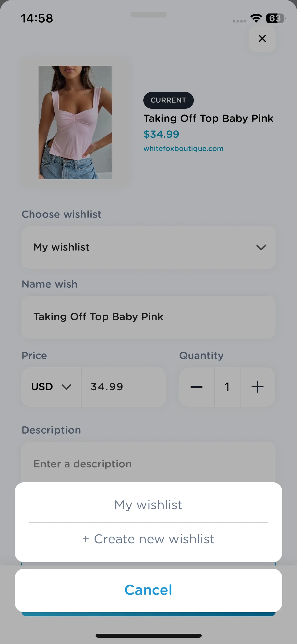Click the Enter a description box
The image size is (297, 644).
[148, 463]
